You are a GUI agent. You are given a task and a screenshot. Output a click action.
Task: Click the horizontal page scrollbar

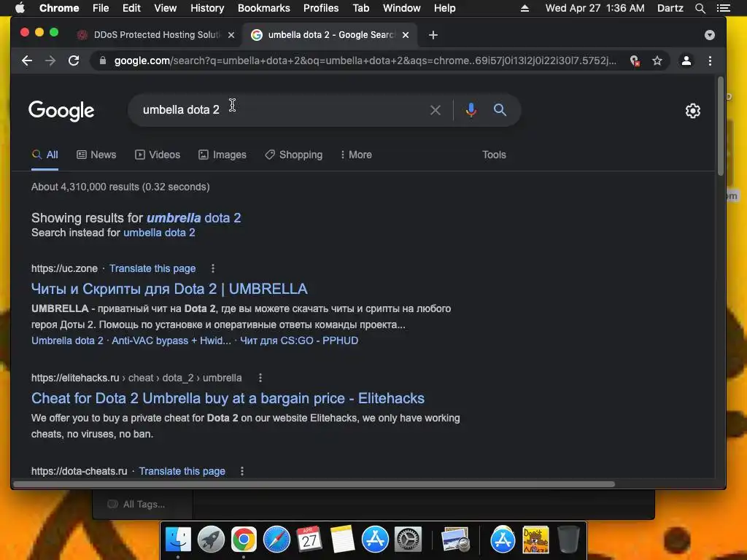point(314,484)
